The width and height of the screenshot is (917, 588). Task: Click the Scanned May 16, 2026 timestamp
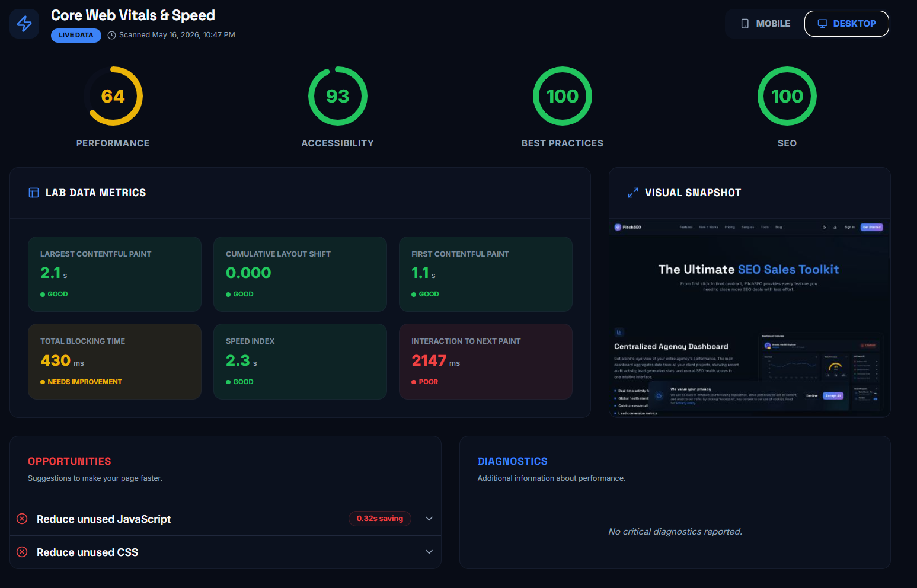177,35
